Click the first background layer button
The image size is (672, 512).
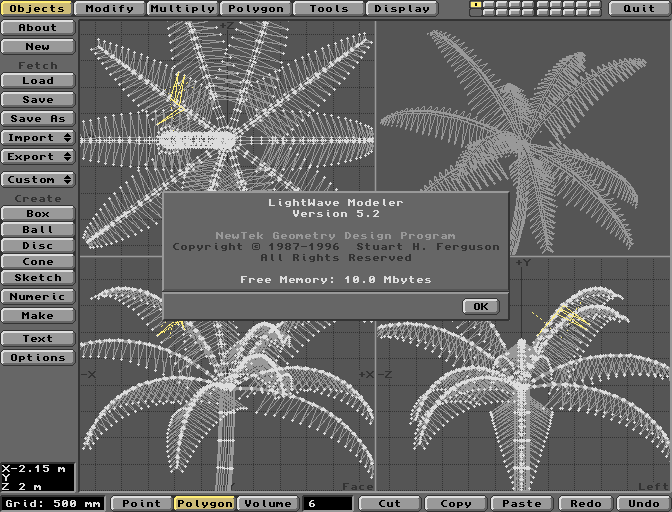pyautogui.click(x=476, y=13)
